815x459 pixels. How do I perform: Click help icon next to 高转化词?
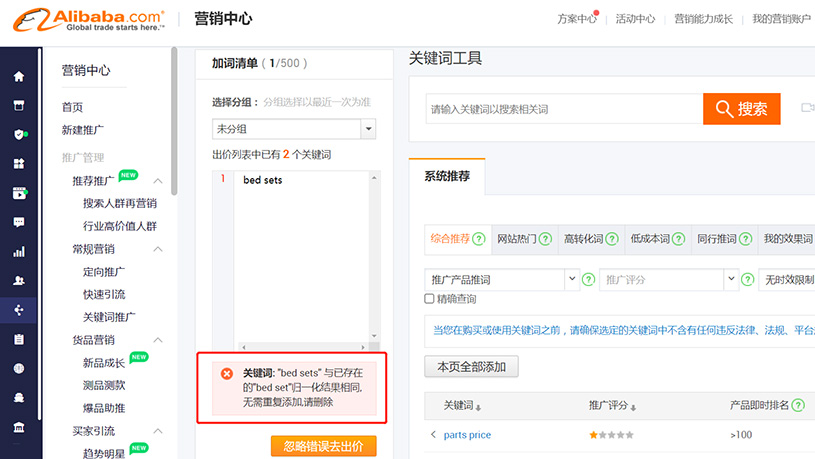tap(612, 239)
